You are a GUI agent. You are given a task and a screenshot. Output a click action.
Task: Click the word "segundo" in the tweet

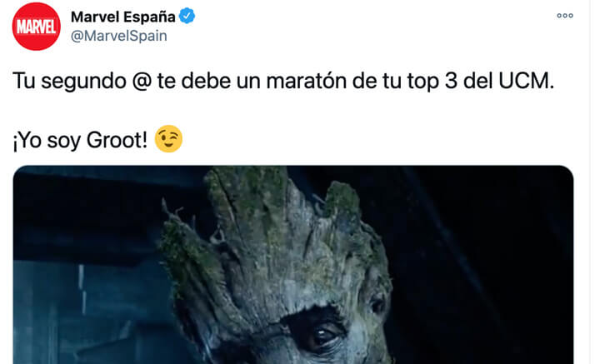point(83,82)
